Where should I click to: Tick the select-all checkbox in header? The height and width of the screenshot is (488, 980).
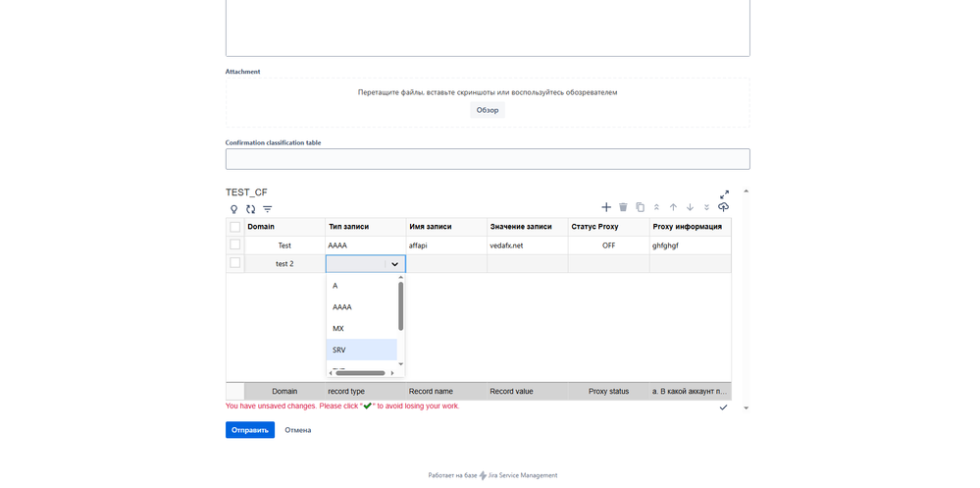235,227
